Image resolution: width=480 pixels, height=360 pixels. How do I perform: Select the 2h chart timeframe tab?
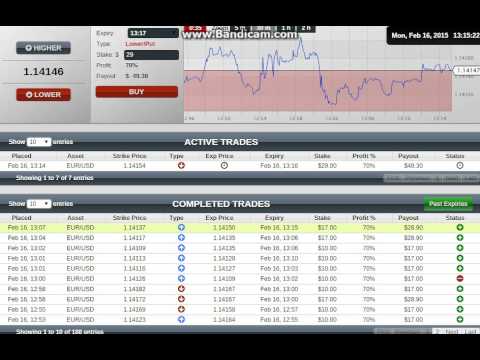point(306,28)
